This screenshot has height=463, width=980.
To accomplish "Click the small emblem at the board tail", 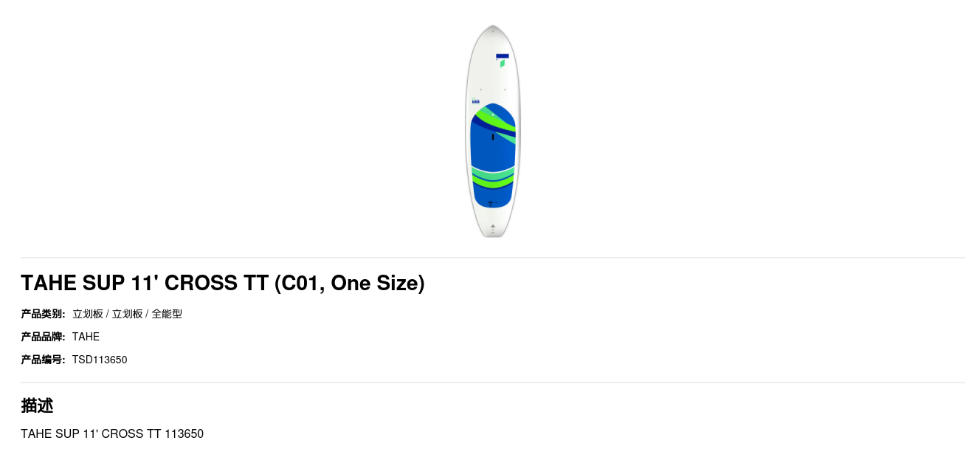I will [493, 226].
